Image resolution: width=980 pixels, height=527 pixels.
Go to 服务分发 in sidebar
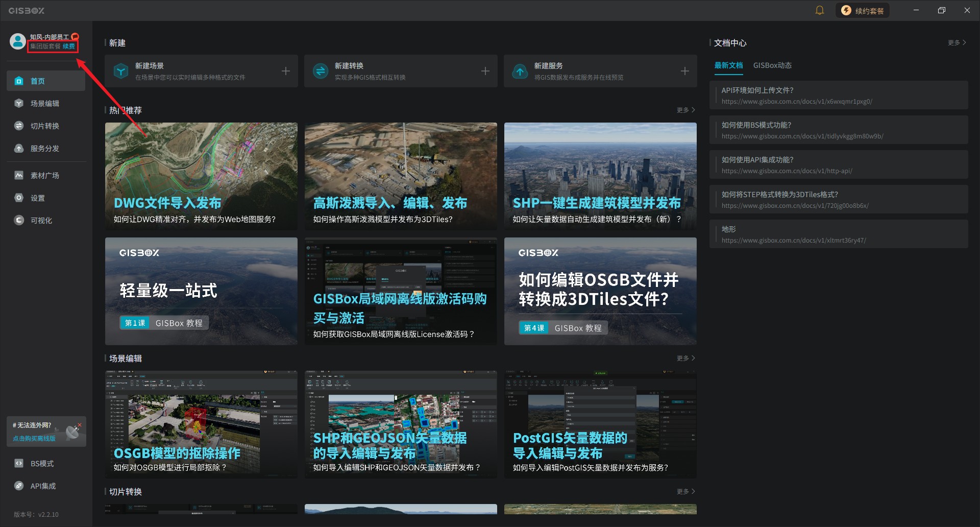click(x=46, y=148)
